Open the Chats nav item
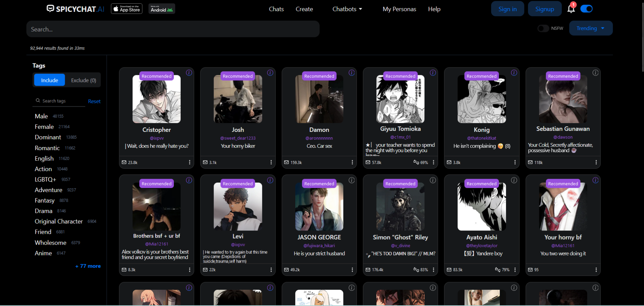 276,9
